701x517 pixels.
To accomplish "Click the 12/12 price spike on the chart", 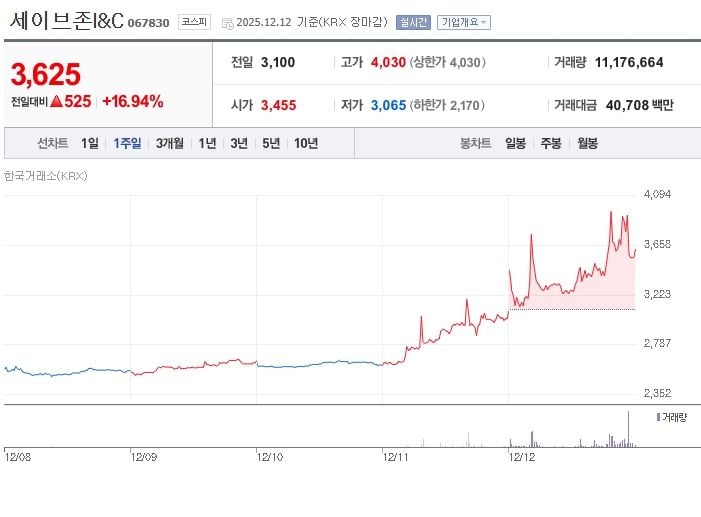I will click(x=611, y=213).
